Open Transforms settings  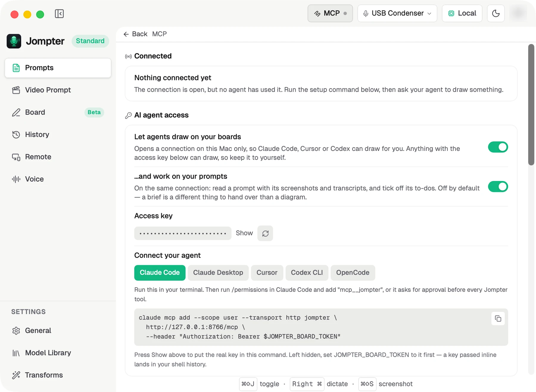58,375
